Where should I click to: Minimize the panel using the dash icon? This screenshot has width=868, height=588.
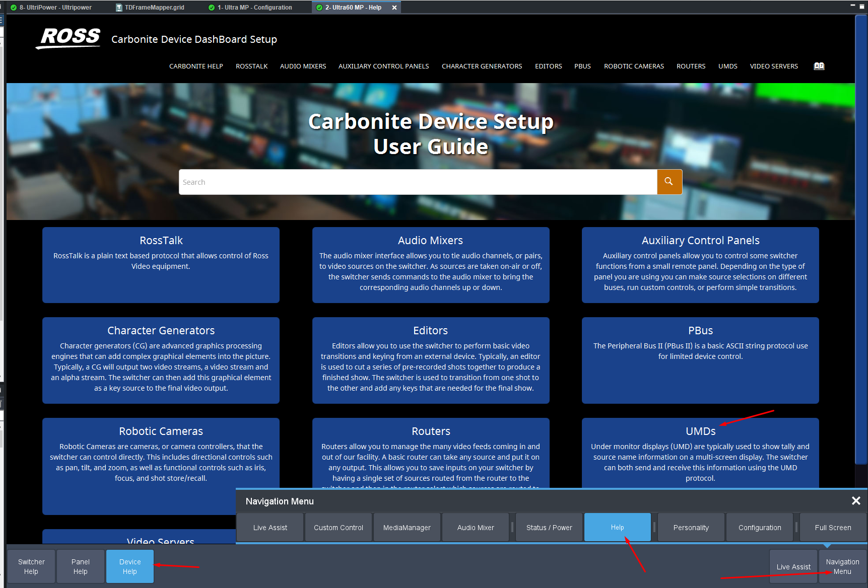[x=853, y=6]
